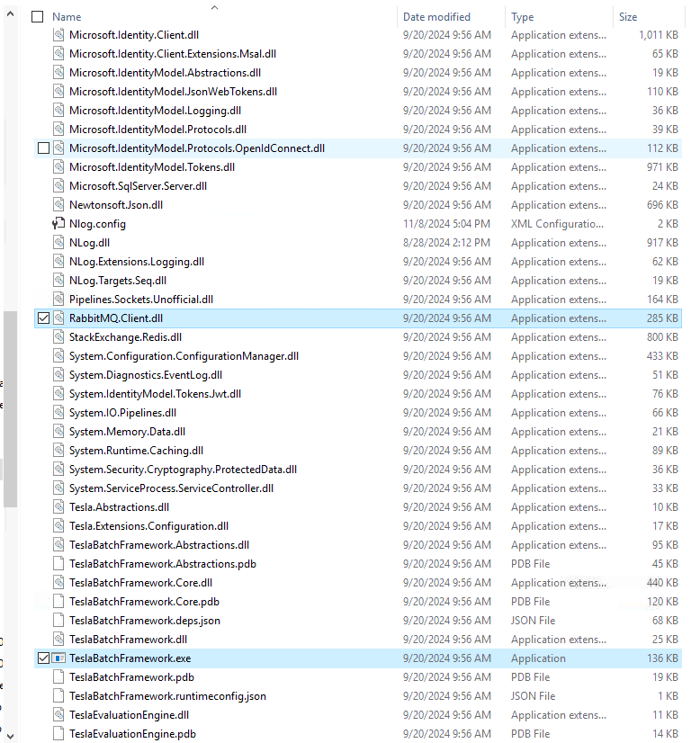Select TeslaBatchFramework.dll file name
This screenshot has height=743, width=700.
(x=128, y=640)
